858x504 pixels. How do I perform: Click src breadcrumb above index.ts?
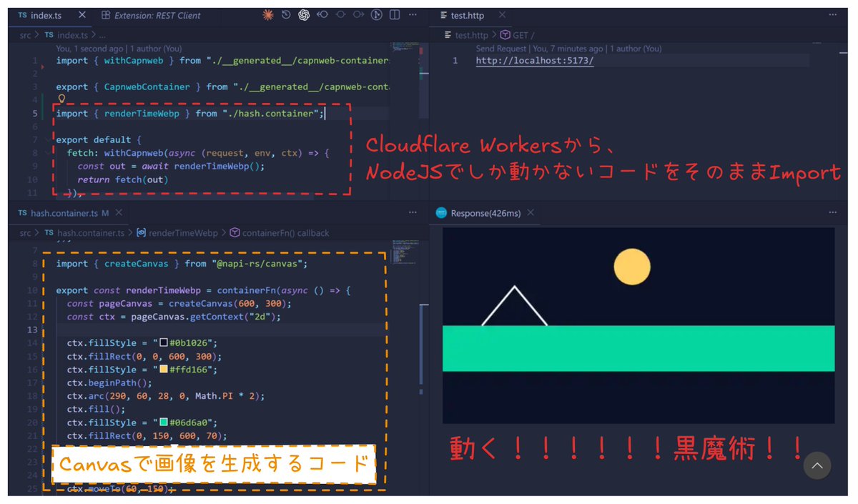(x=26, y=35)
